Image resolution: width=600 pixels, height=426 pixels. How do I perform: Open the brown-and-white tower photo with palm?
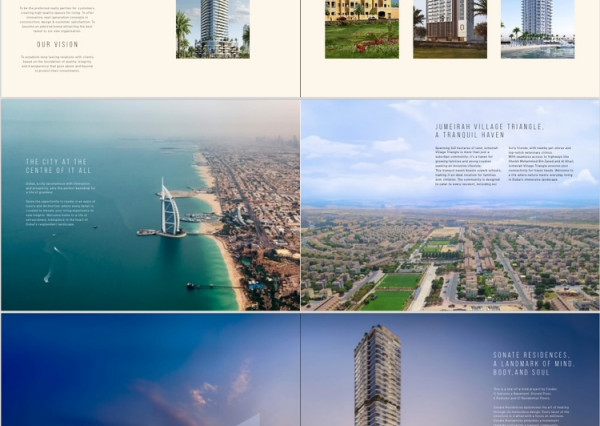(x=450, y=29)
